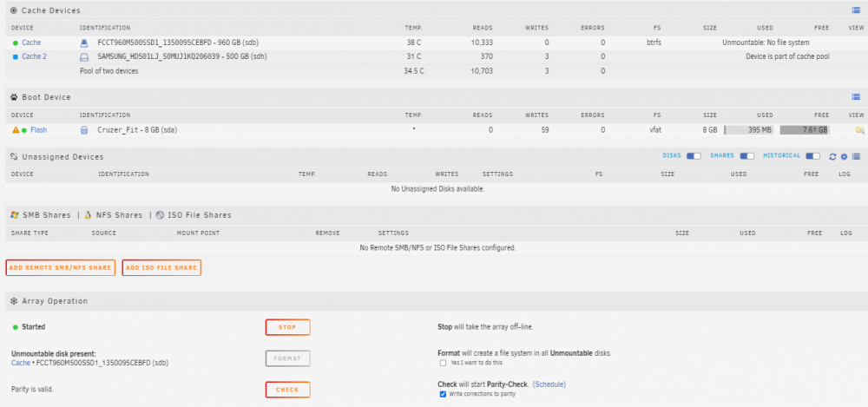The width and height of the screenshot is (868, 407).
Task: Click the Samsung Cache 2 disk icon
Action: click(x=84, y=56)
